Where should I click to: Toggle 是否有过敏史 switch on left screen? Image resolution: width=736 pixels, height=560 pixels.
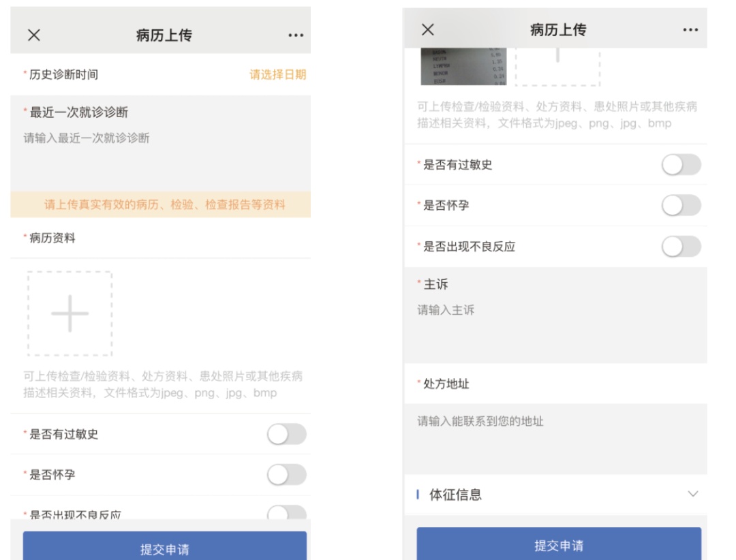286,434
